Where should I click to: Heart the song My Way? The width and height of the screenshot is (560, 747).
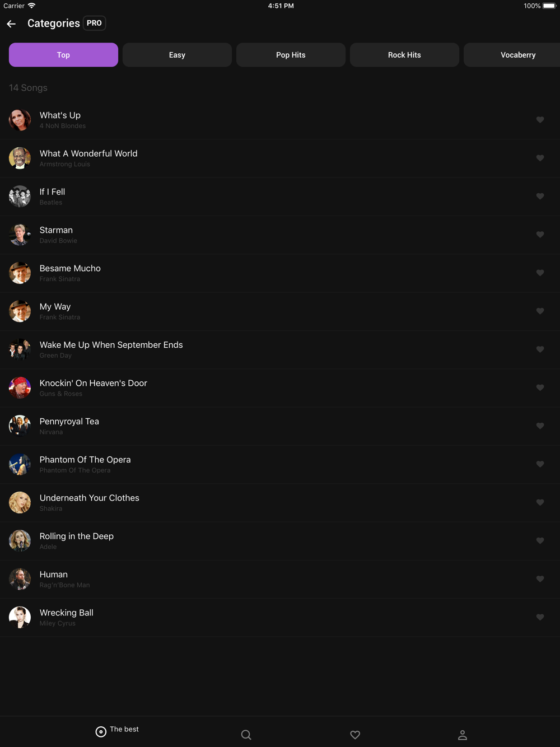(540, 311)
